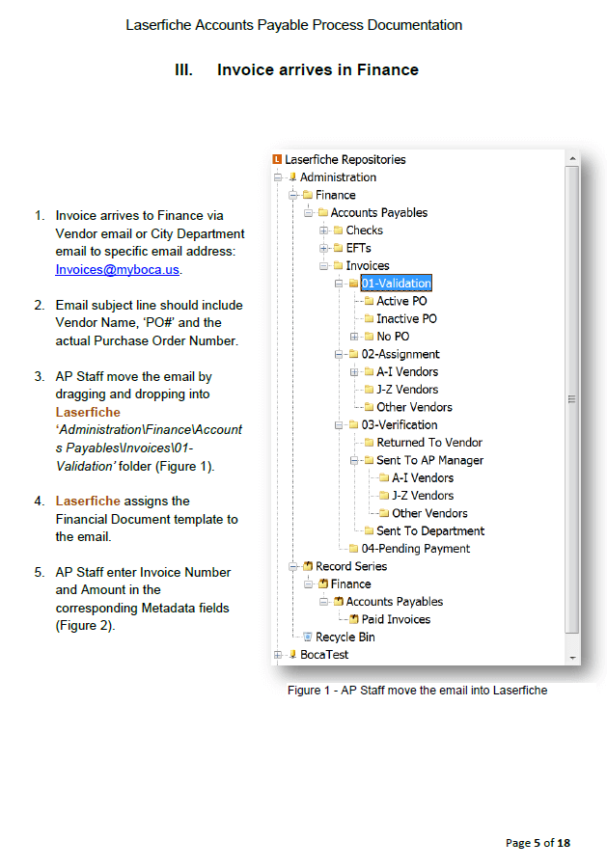Collapse the 01-Validation folder
The width and height of the screenshot is (607, 868).
pos(339,284)
